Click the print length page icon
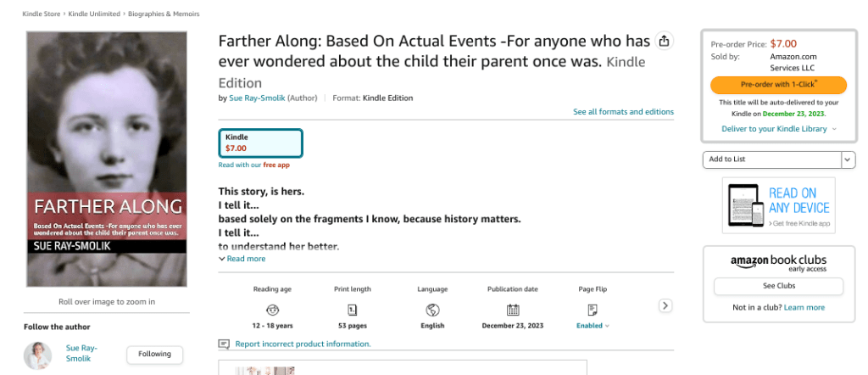Image resolution: width=868 pixels, height=375 pixels. click(353, 310)
